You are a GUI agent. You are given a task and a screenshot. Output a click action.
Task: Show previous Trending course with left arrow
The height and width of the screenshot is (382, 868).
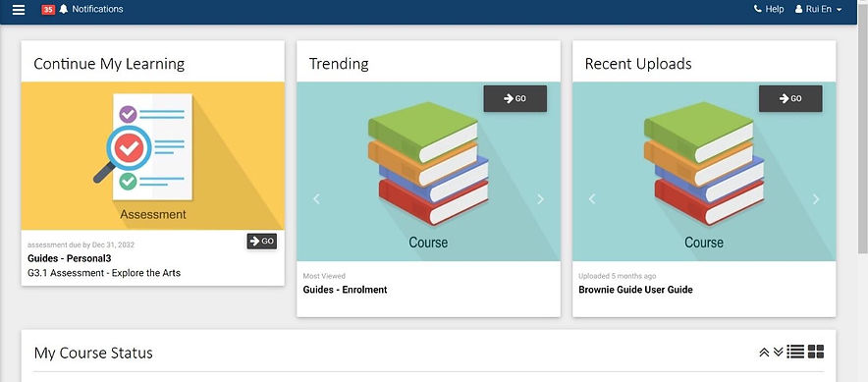point(316,199)
